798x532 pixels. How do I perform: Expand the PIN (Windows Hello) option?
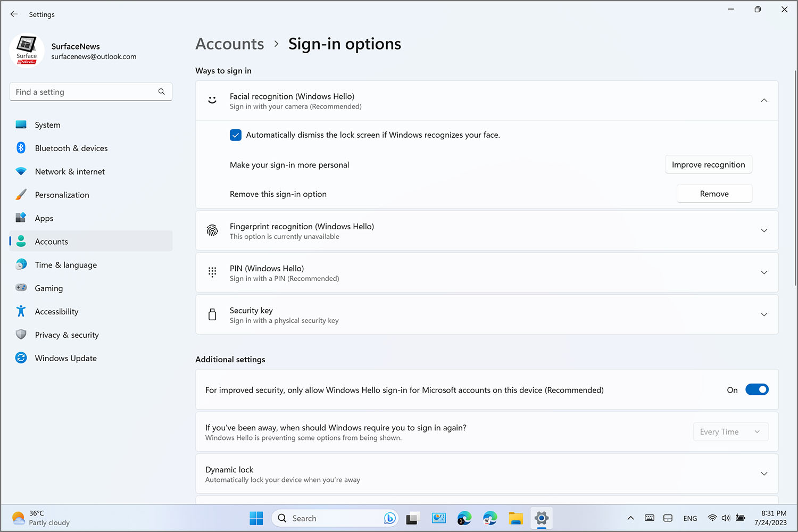(764, 272)
